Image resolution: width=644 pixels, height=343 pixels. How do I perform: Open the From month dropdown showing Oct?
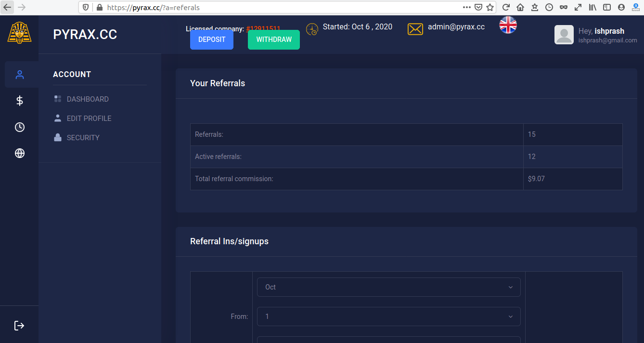[389, 287]
